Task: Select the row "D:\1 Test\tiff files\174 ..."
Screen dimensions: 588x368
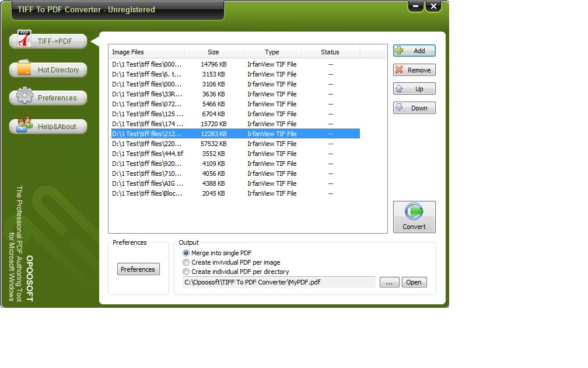Action: click(236, 124)
